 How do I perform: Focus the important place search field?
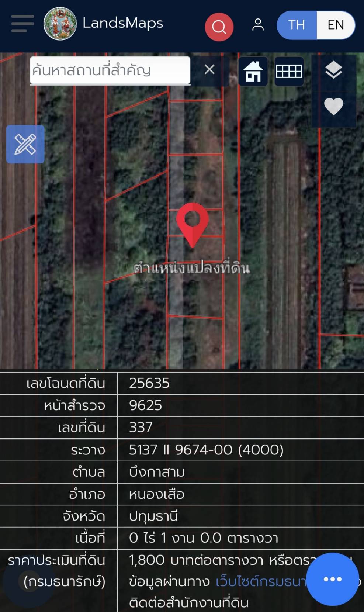click(110, 70)
